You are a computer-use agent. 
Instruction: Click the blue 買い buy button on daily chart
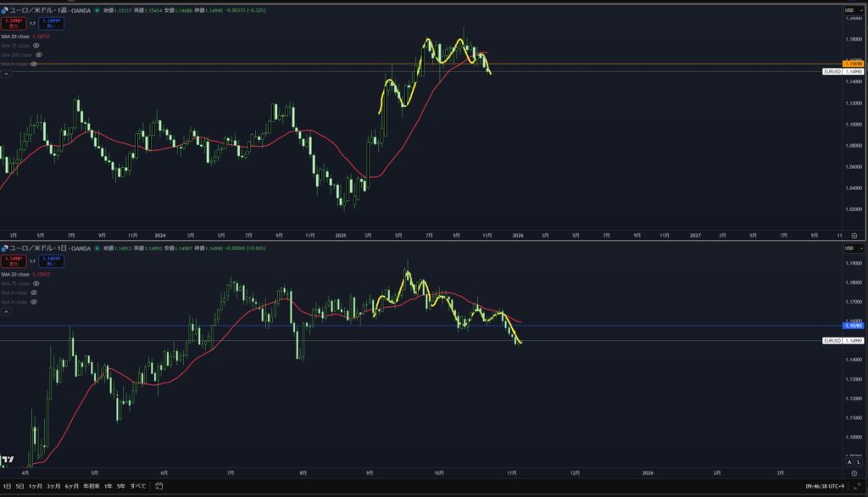click(50, 261)
